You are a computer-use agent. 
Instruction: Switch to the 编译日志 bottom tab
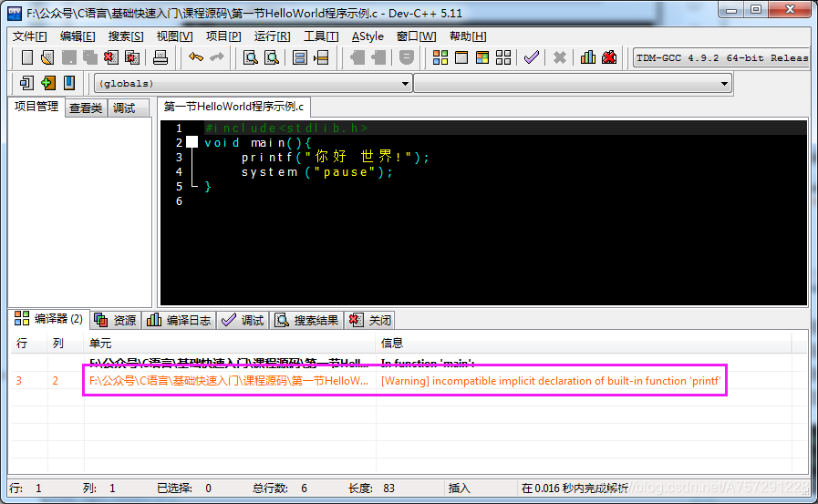tap(179, 320)
